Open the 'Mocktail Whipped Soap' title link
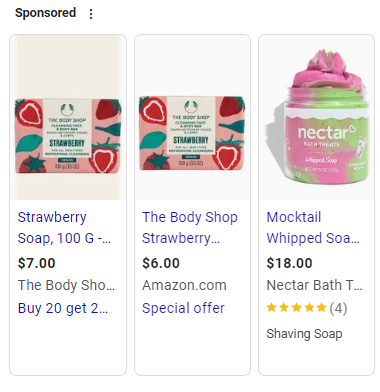 [x=313, y=228]
